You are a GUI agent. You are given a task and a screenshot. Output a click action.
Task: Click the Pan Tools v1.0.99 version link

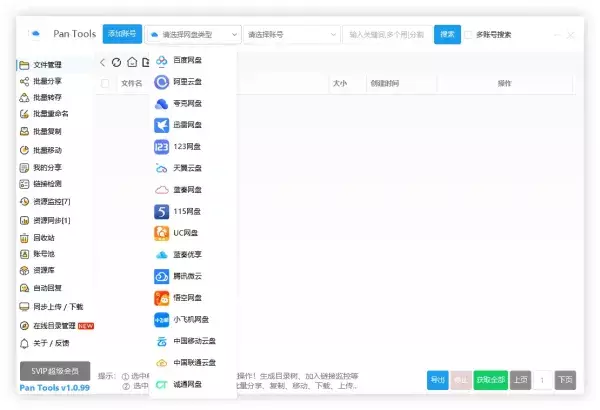point(55,388)
